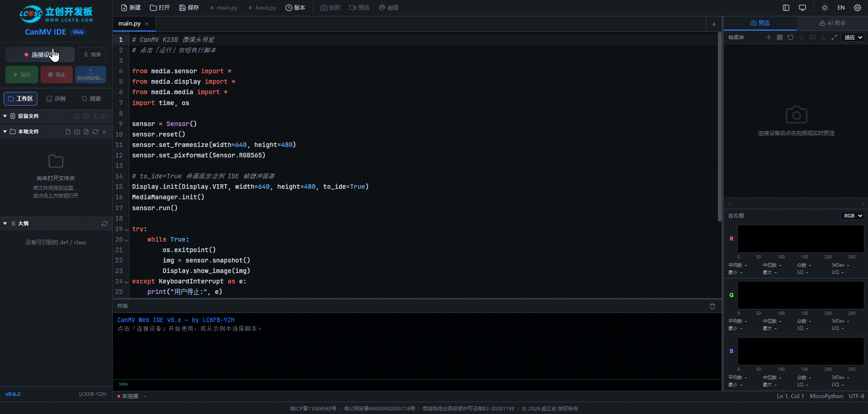Image resolution: width=868 pixels, height=414 pixels.
Task: Click new folder icon in 本地文件
Action: click(x=77, y=131)
